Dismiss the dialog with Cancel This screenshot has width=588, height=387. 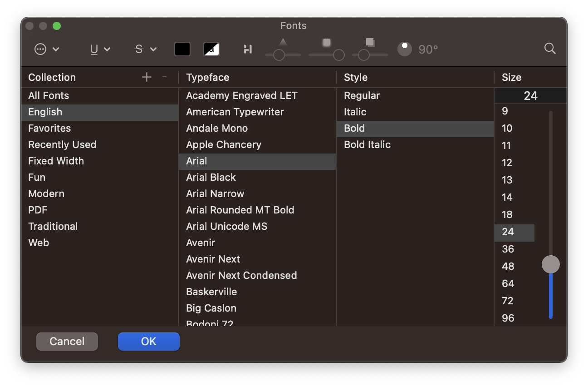tap(67, 341)
